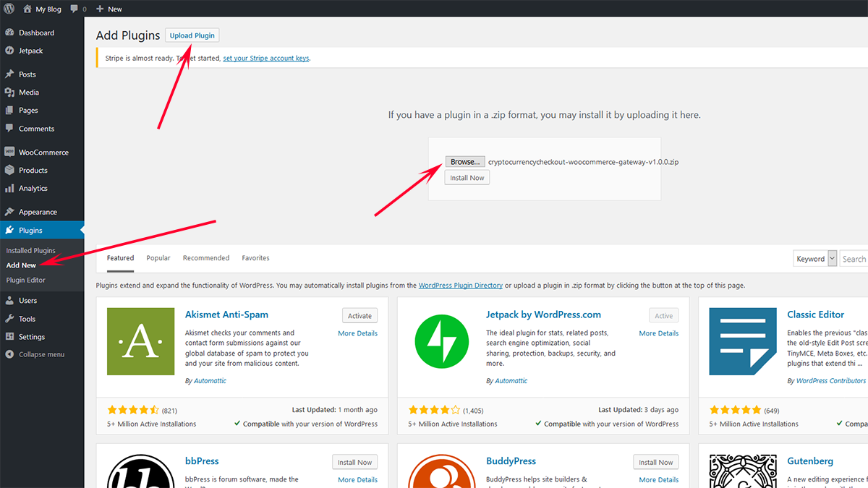The width and height of the screenshot is (868, 488).
Task: Open Installed Plugins submenu item
Action: coord(31,251)
